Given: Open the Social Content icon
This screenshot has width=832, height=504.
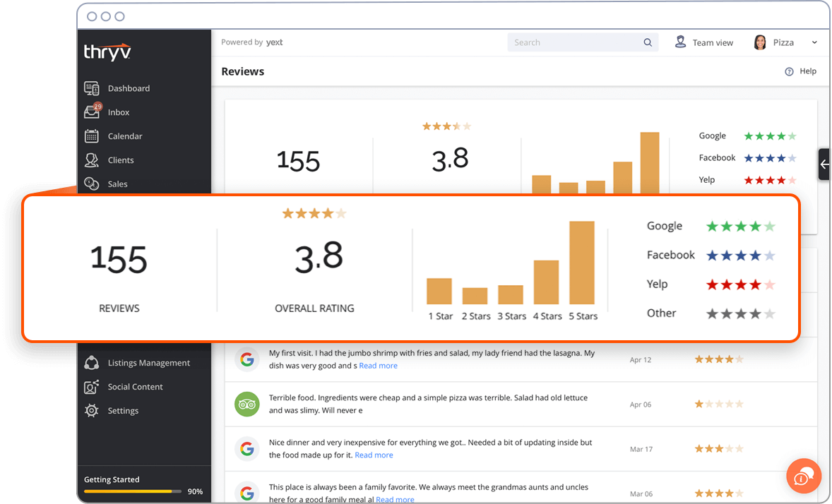Looking at the screenshot, I should (91, 387).
